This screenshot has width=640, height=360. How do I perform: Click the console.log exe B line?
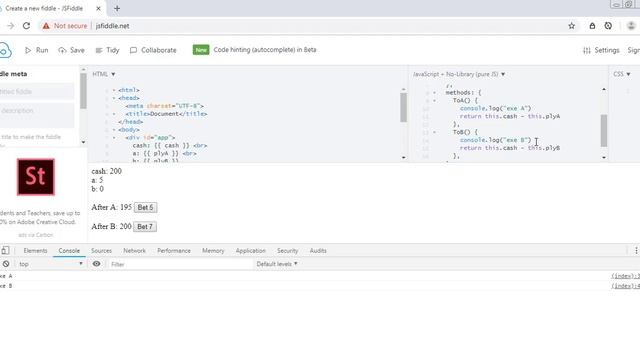click(496, 140)
